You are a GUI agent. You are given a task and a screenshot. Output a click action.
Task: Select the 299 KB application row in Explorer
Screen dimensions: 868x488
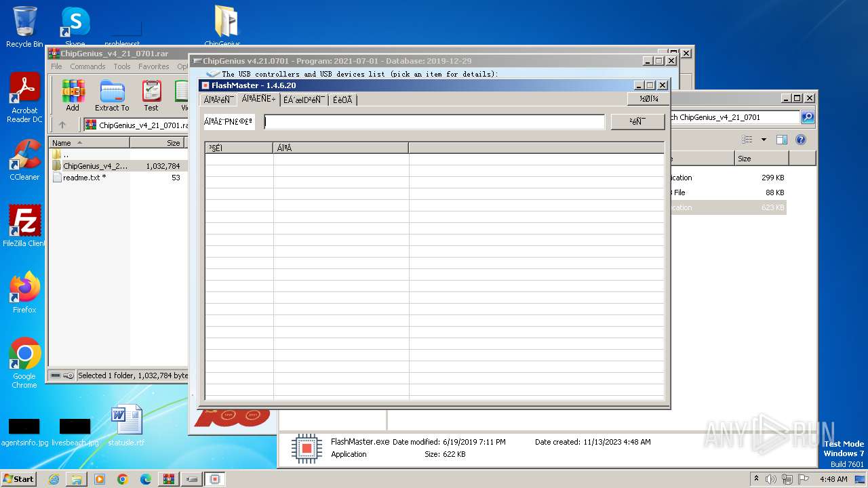click(x=728, y=178)
